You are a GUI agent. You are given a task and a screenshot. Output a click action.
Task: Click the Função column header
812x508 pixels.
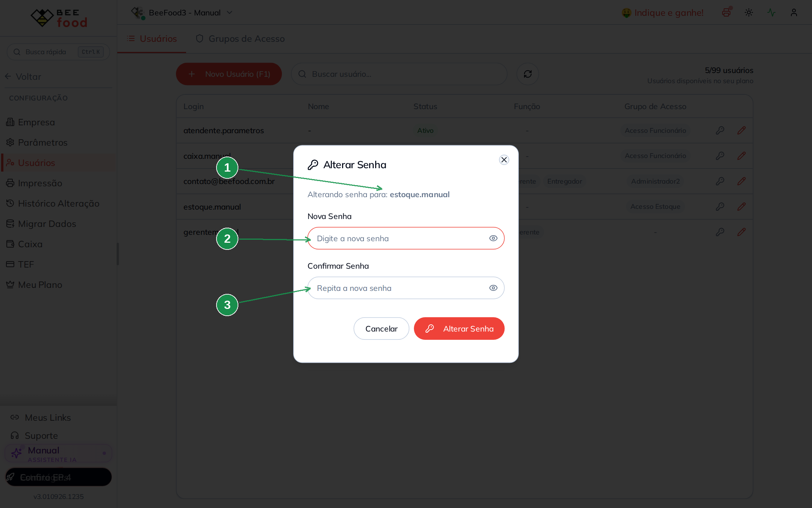[527, 106]
